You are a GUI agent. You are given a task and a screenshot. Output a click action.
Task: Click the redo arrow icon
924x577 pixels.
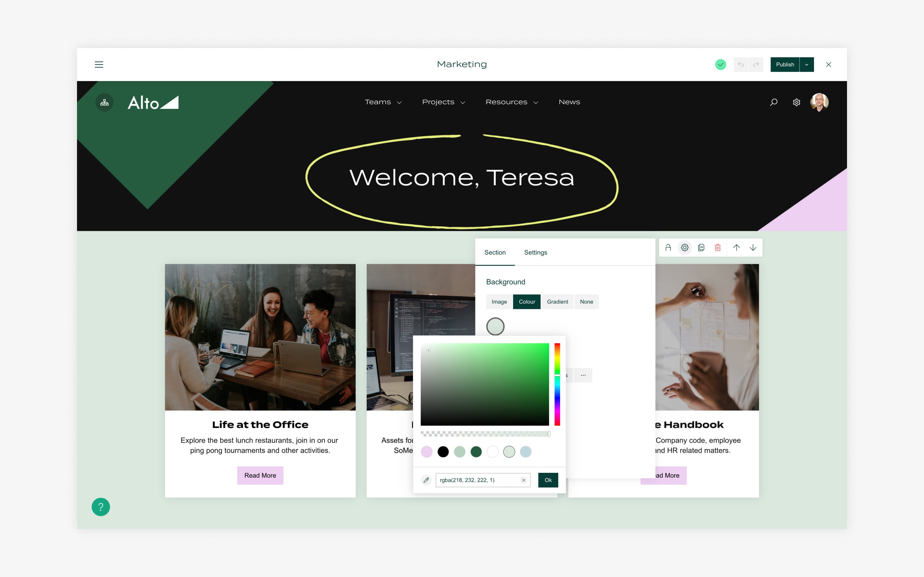point(756,64)
